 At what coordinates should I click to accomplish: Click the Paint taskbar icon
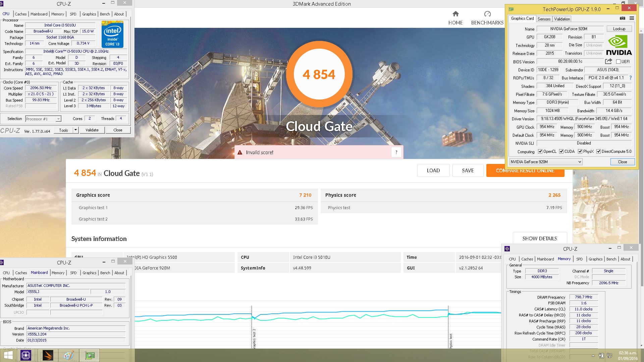point(68,355)
